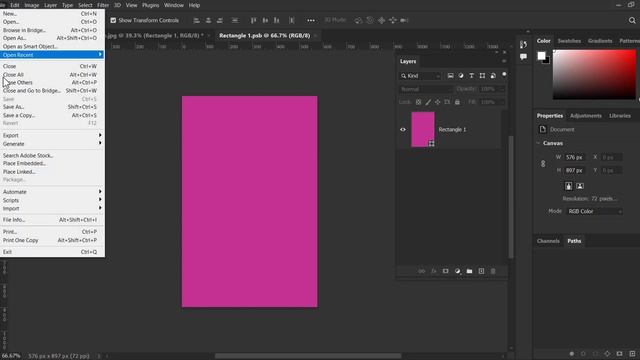
Task: Click the Align vertical centers icon
Action: coord(265,20)
